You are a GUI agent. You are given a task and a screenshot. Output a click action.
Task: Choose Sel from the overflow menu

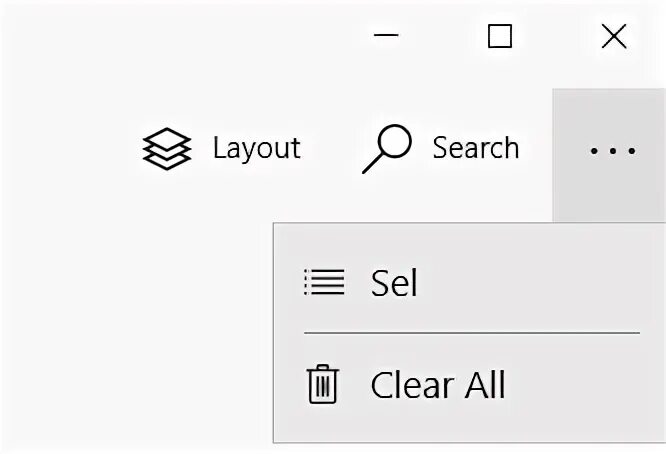click(394, 283)
